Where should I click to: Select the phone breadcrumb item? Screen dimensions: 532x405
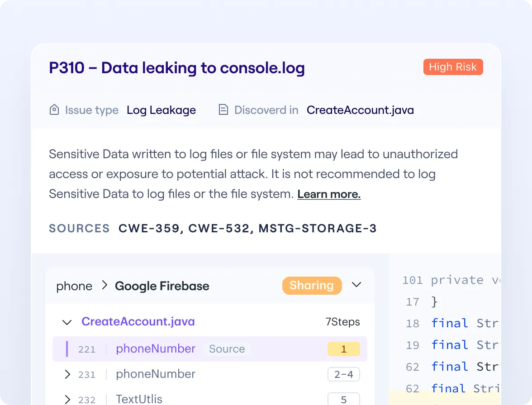click(x=74, y=286)
